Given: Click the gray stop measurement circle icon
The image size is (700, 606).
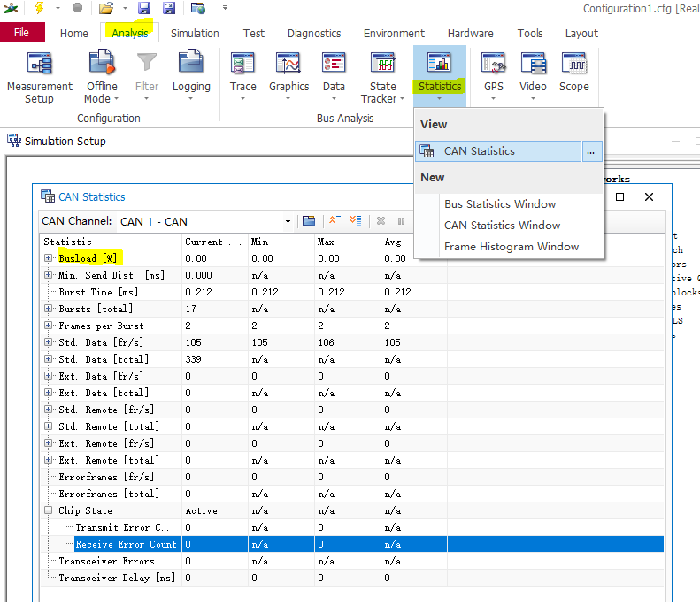Looking at the screenshot, I should pyautogui.click(x=77, y=8).
